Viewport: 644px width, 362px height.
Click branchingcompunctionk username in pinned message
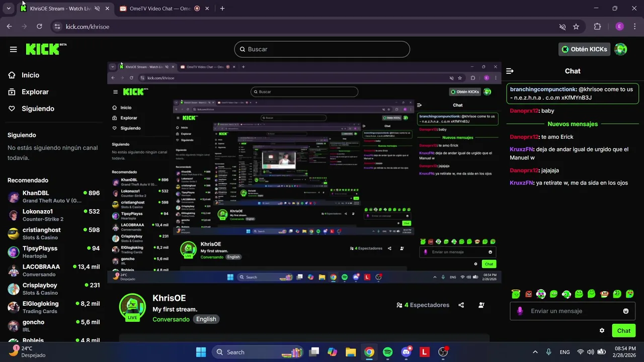(x=543, y=89)
